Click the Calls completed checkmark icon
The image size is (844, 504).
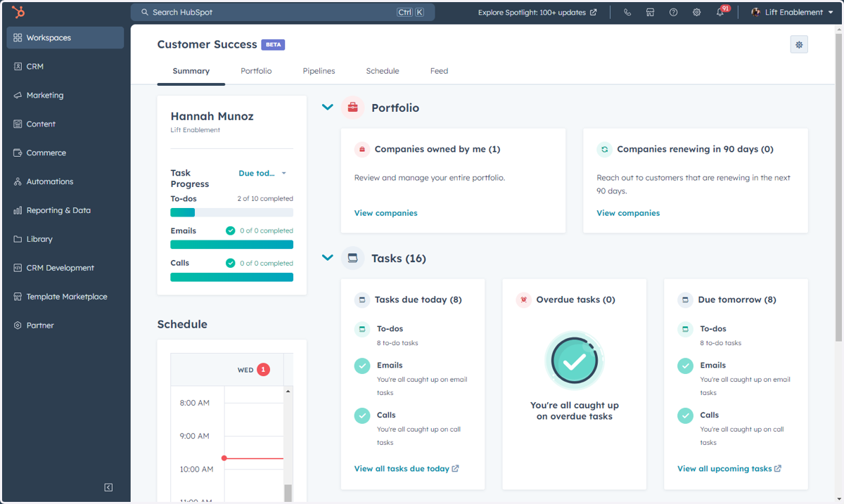click(231, 263)
